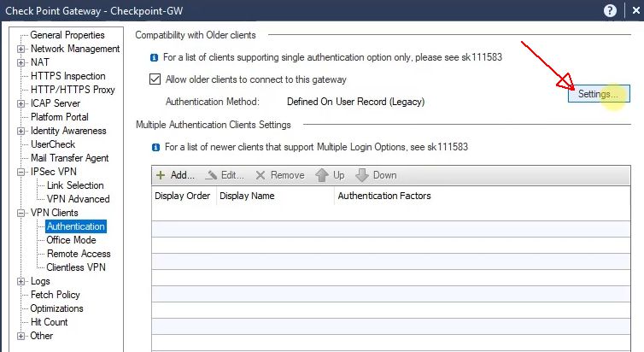Close the Check Point Gateway dialog
644x352 pixels.
tap(635, 10)
